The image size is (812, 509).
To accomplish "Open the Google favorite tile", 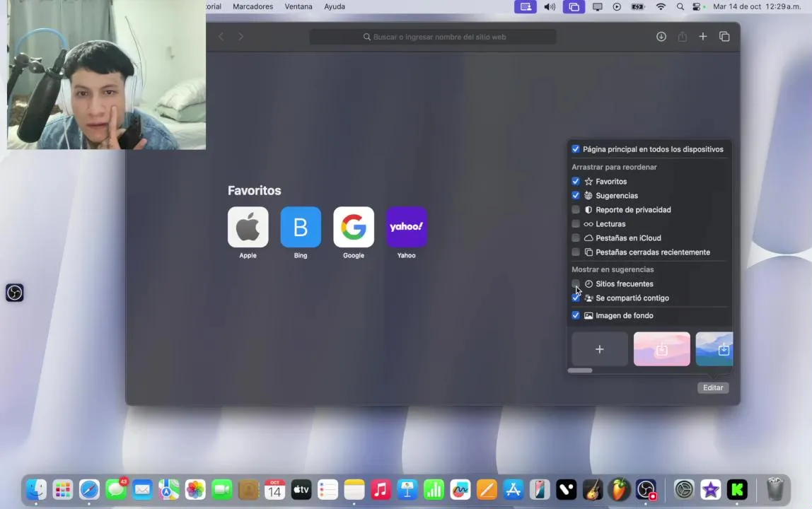I will 354,227.
